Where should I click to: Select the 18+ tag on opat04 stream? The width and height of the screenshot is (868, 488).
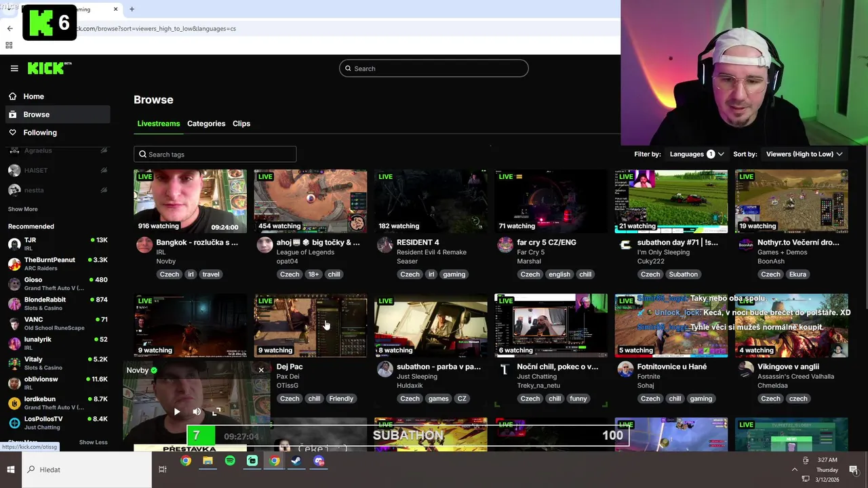click(x=313, y=274)
